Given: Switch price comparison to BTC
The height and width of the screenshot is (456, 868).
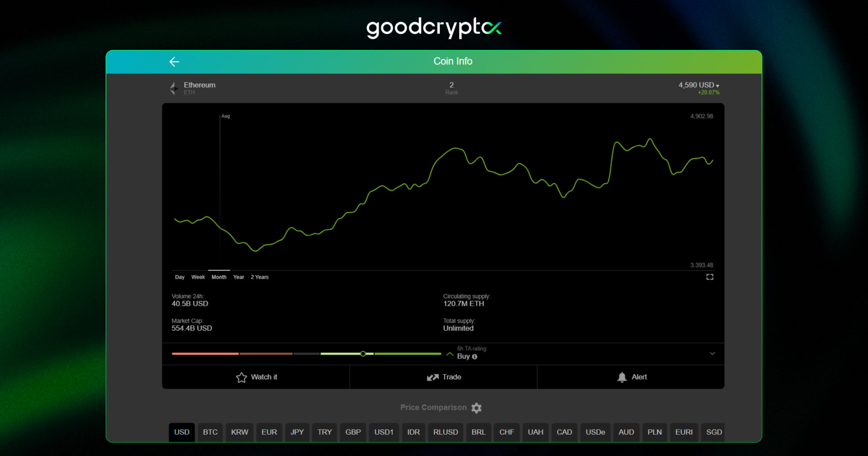Looking at the screenshot, I should coord(210,432).
